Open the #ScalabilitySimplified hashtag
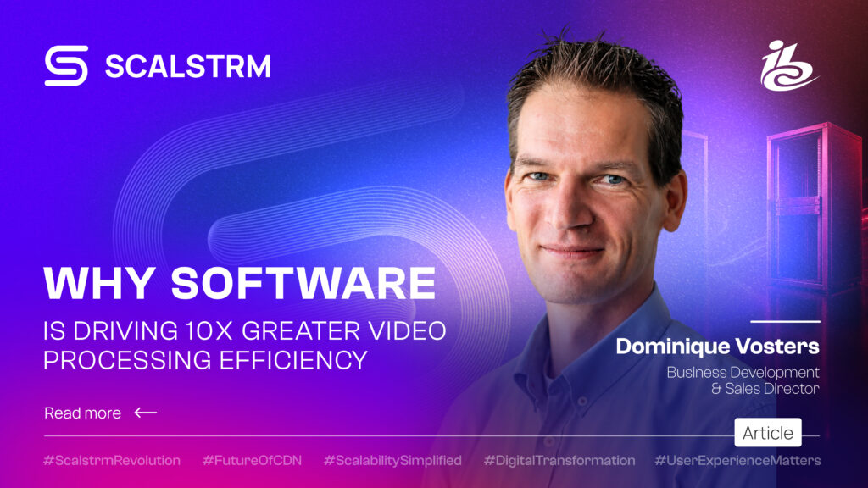 [x=392, y=460]
